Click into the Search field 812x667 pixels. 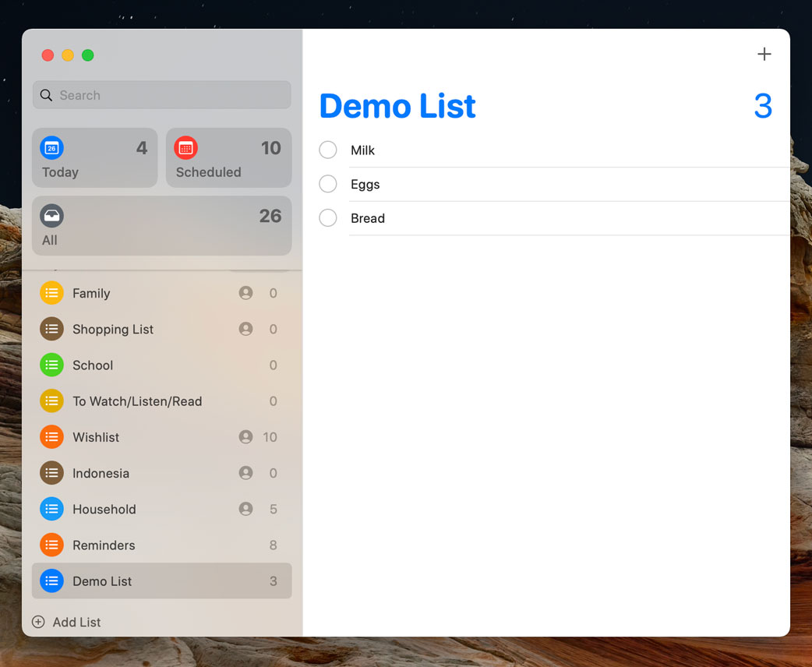click(x=161, y=95)
